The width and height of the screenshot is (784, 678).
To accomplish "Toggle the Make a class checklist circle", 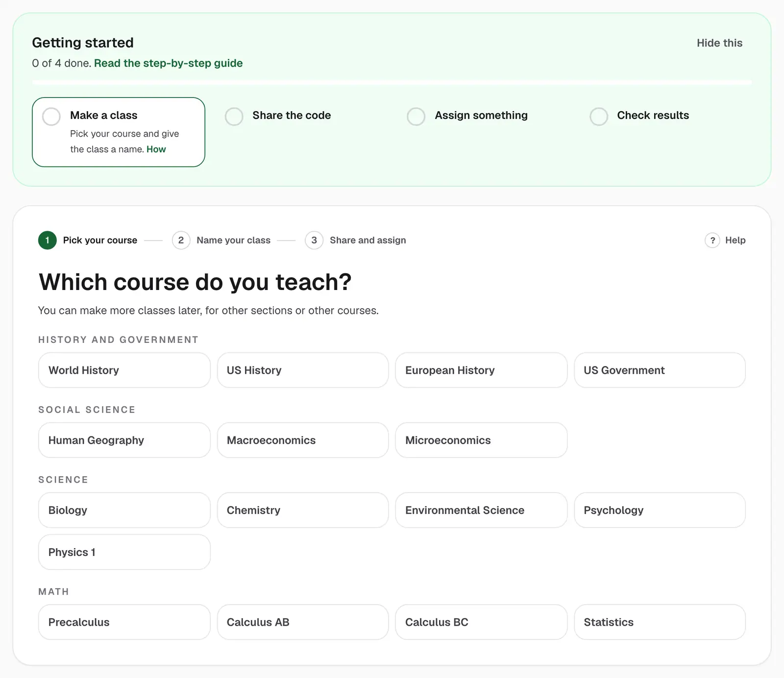I will pos(51,117).
